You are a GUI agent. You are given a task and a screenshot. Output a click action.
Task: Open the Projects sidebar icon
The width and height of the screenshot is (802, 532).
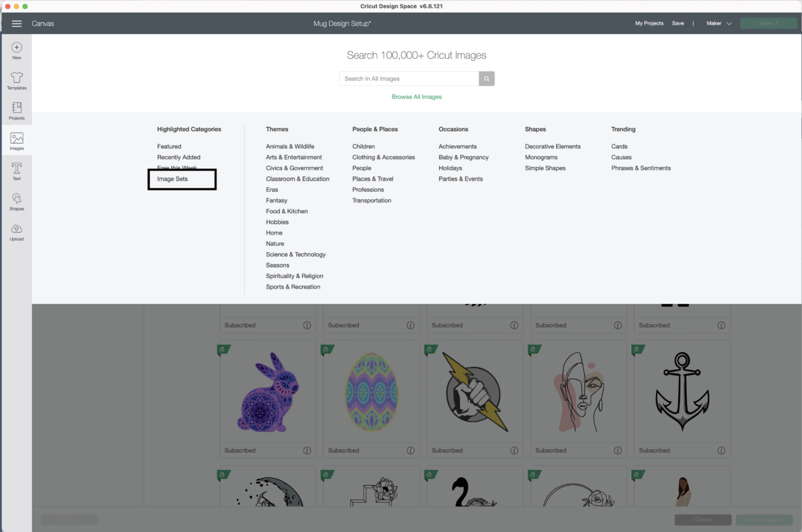click(x=17, y=108)
